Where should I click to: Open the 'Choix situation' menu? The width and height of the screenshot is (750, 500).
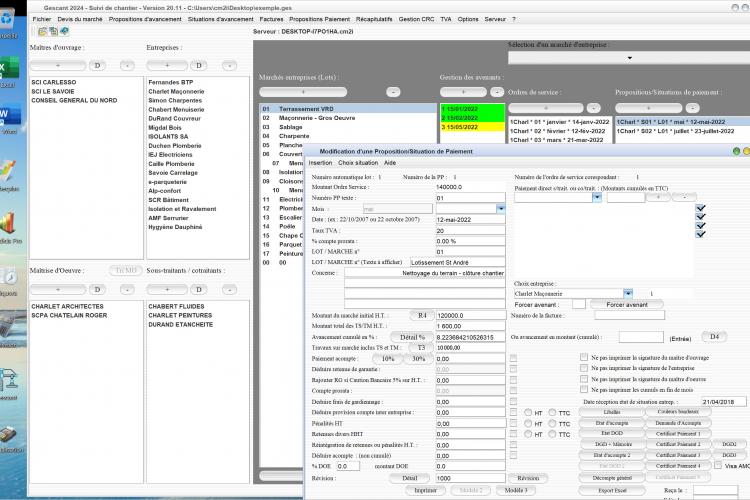tap(358, 163)
